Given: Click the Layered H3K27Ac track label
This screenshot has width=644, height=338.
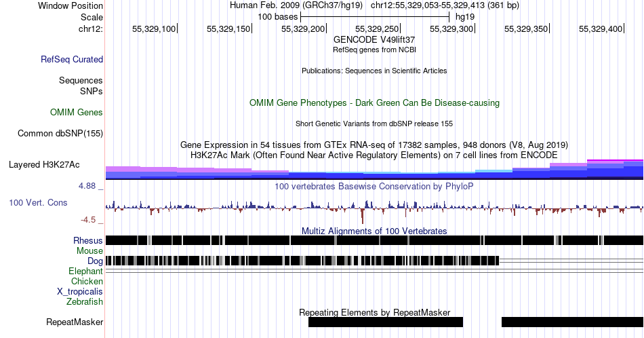Looking at the screenshot, I should 44,164.
